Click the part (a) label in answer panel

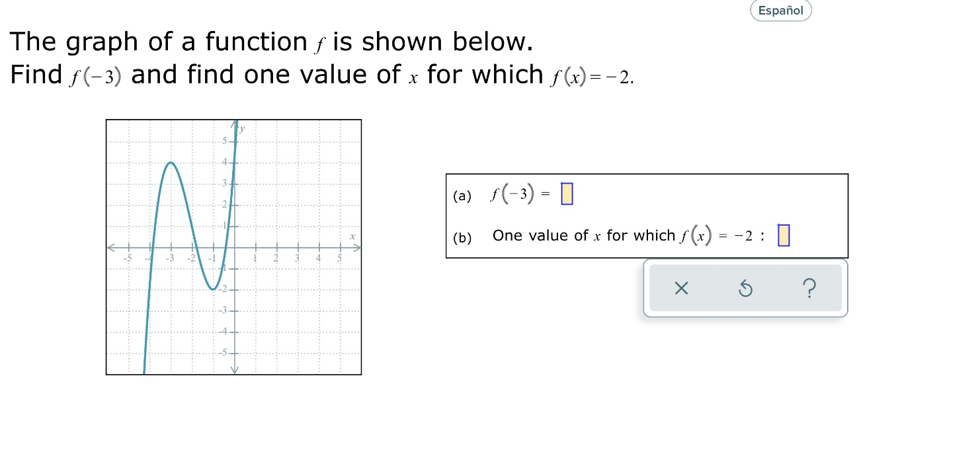(x=462, y=196)
